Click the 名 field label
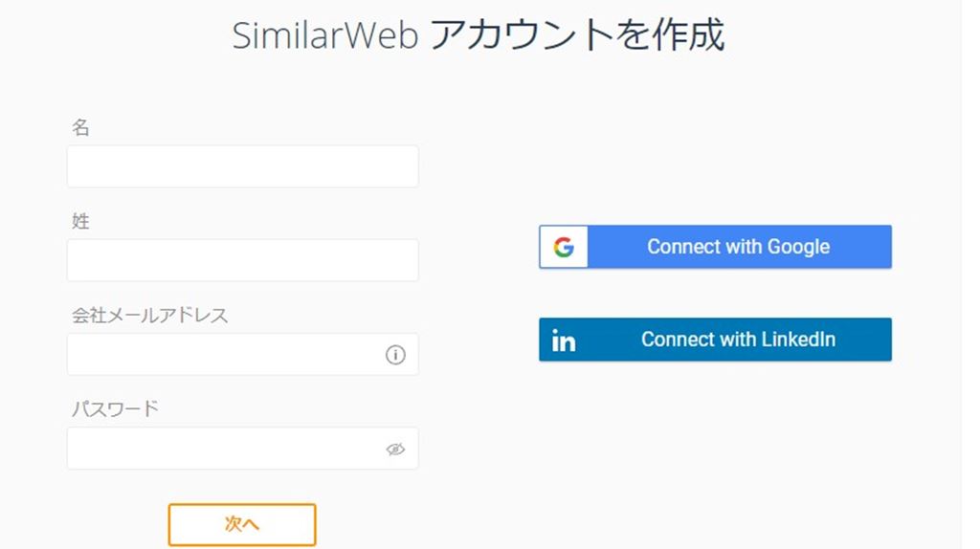 [80, 127]
